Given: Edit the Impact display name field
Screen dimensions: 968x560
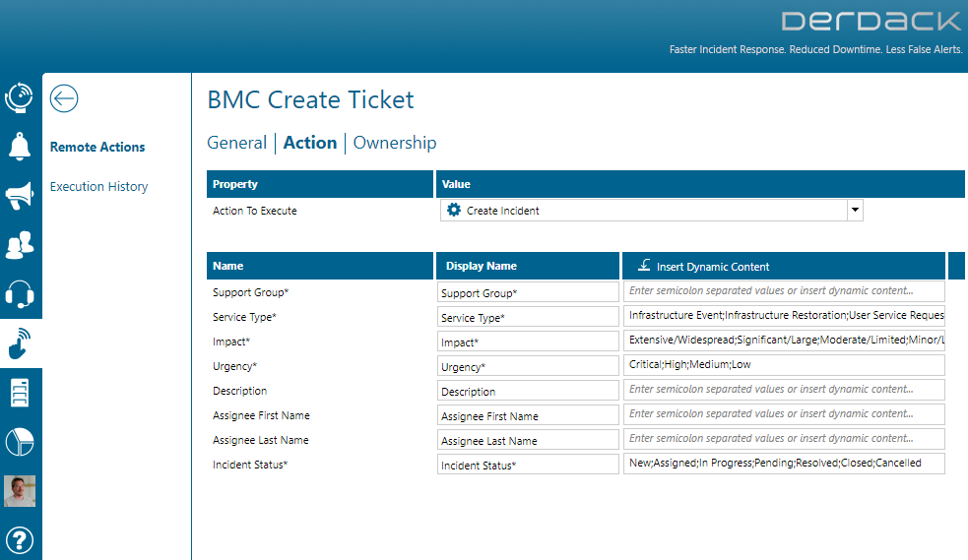Looking at the screenshot, I should point(528,342).
